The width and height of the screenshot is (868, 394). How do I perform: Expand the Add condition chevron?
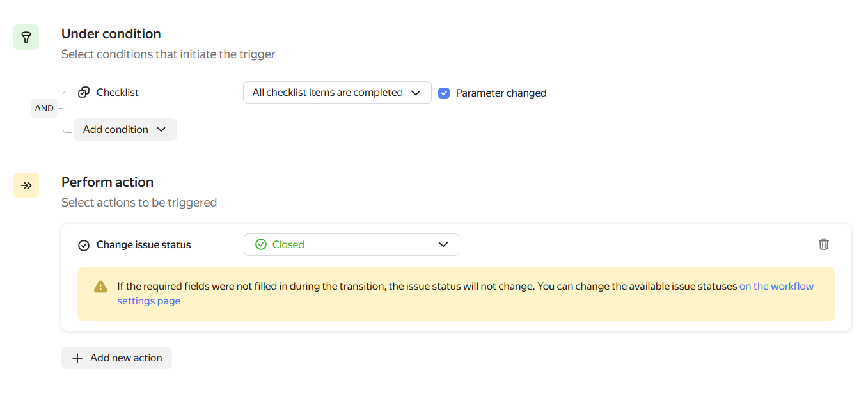161,129
